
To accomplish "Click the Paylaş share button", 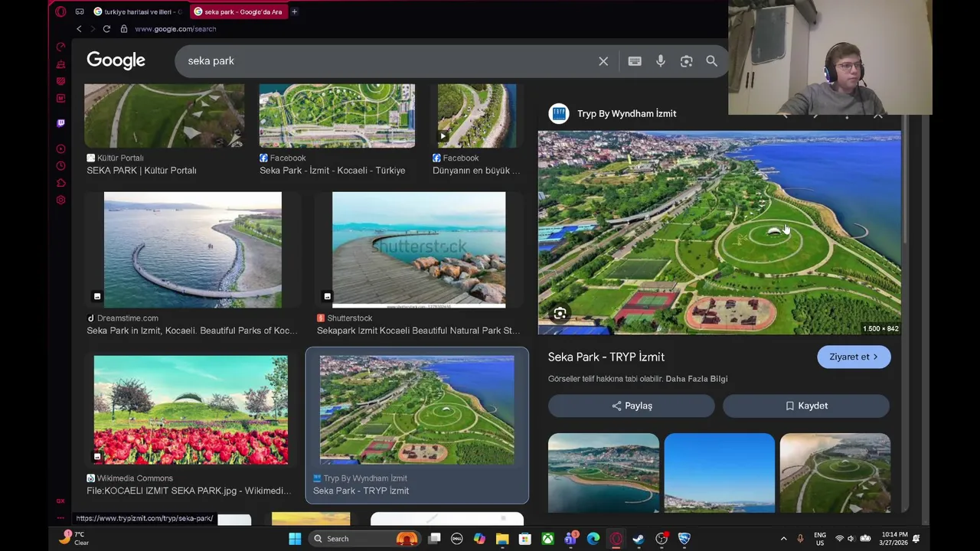I will (x=632, y=406).
